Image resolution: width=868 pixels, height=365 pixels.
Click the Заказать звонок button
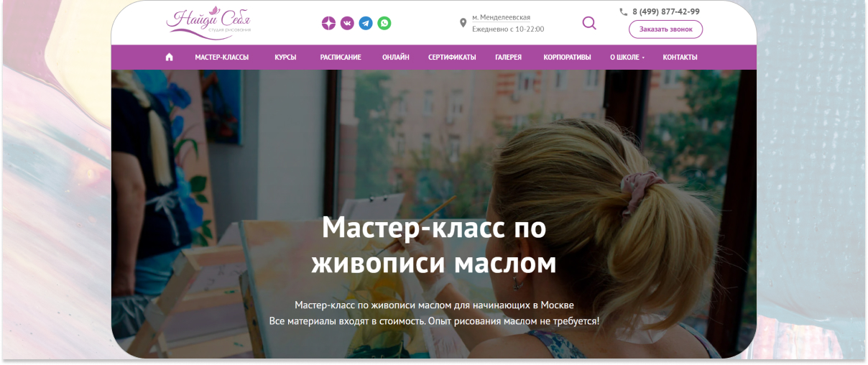tap(665, 29)
